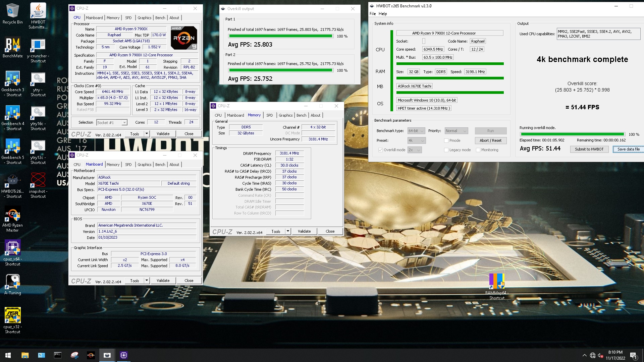
Task: Click Abort / Reset button
Action: (490, 140)
